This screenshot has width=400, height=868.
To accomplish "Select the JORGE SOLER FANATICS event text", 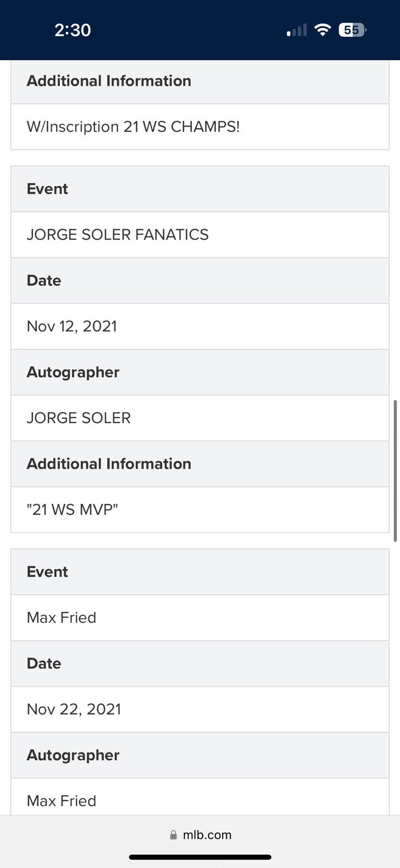I will click(x=118, y=234).
